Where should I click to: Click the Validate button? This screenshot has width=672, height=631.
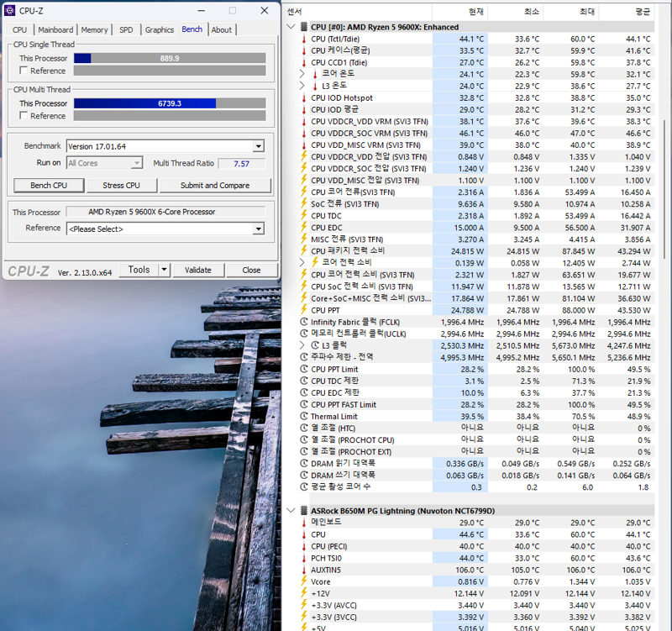198,270
